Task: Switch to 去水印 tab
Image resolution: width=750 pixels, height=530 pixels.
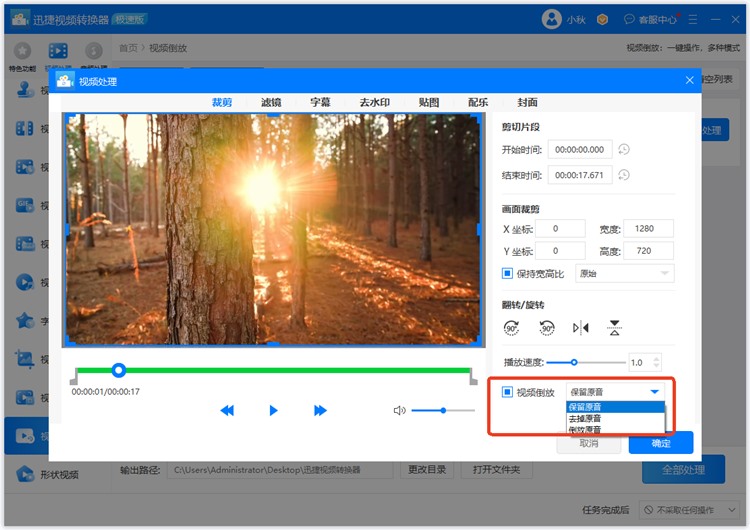Action: tap(375, 102)
